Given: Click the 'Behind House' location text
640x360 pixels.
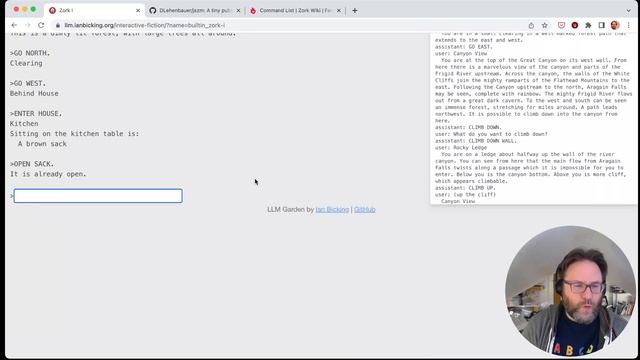Looking at the screenshot, I should pyautogui.click(x=34, y=93).
